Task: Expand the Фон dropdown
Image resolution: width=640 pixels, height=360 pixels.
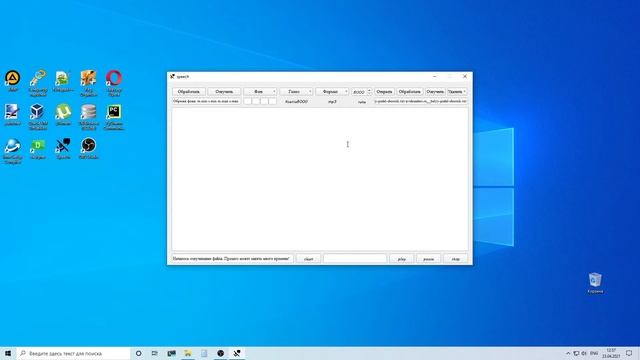Action: (260, 91)
